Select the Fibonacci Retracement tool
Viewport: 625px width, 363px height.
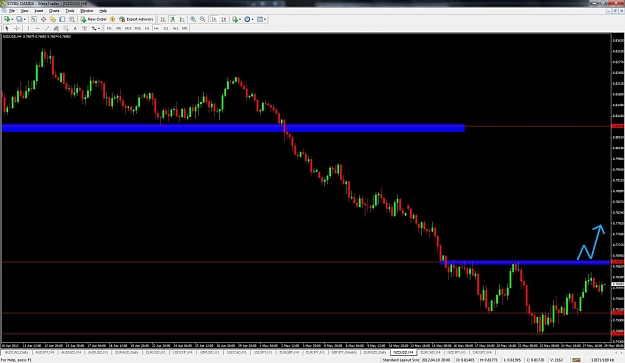(x=66, y=28)
